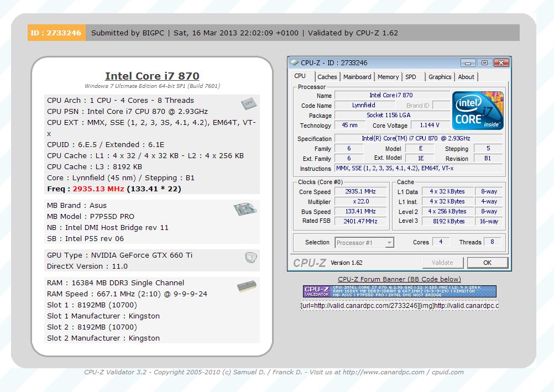Click the MB Model : P7P55D PRO line
The height and width of the screenshot is (392, 554).
(x=91, y=216)
